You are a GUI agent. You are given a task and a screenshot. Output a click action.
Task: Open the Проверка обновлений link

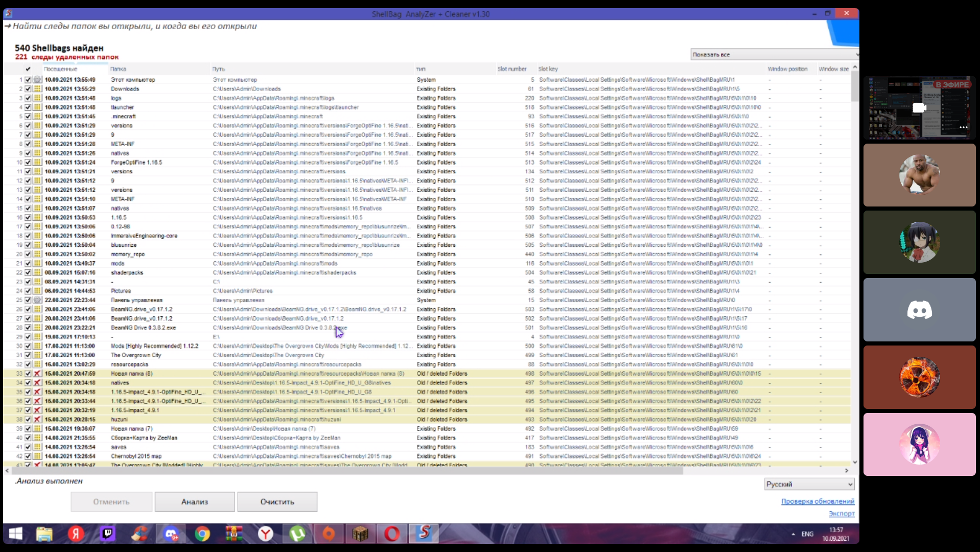tap(818, 501)
